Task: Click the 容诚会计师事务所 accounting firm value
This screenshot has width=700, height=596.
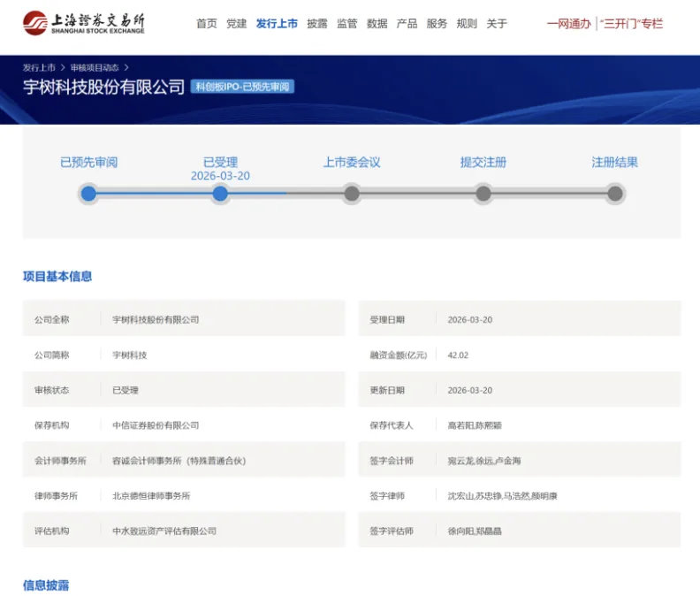Action: (x=179, y=461)
